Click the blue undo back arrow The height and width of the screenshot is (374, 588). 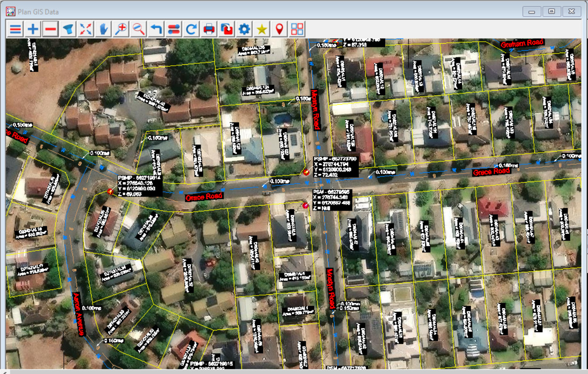coord(156,29)
